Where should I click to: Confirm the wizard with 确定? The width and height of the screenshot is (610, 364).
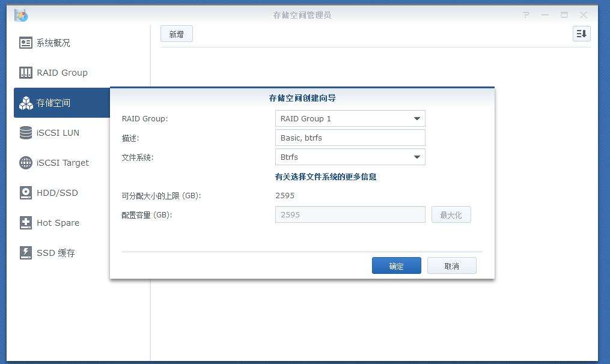point(396,265)
